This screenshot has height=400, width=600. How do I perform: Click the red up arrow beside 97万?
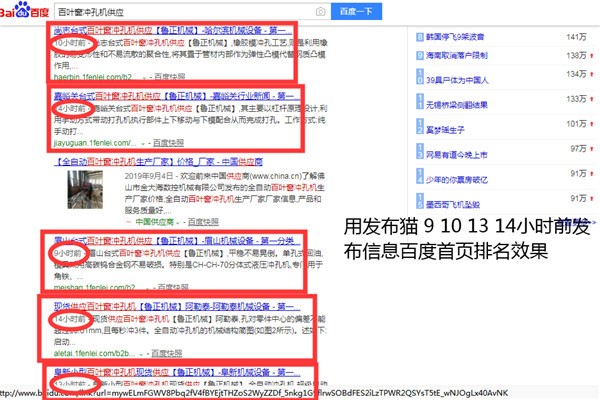(x=592, y=149)
